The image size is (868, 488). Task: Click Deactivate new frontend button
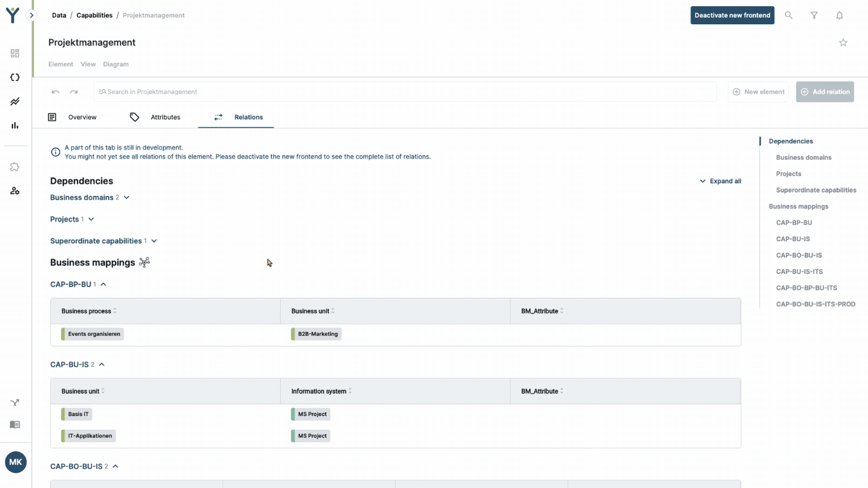coord(732,15)
